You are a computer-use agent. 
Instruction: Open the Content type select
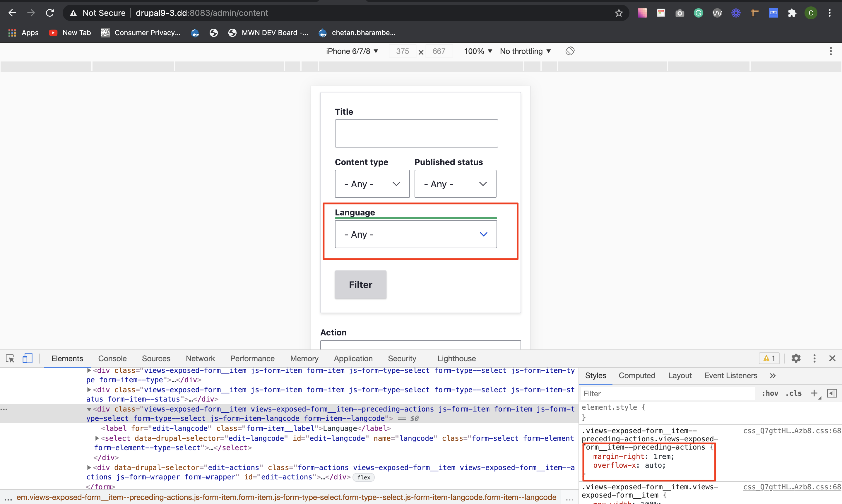coord(372,184)
